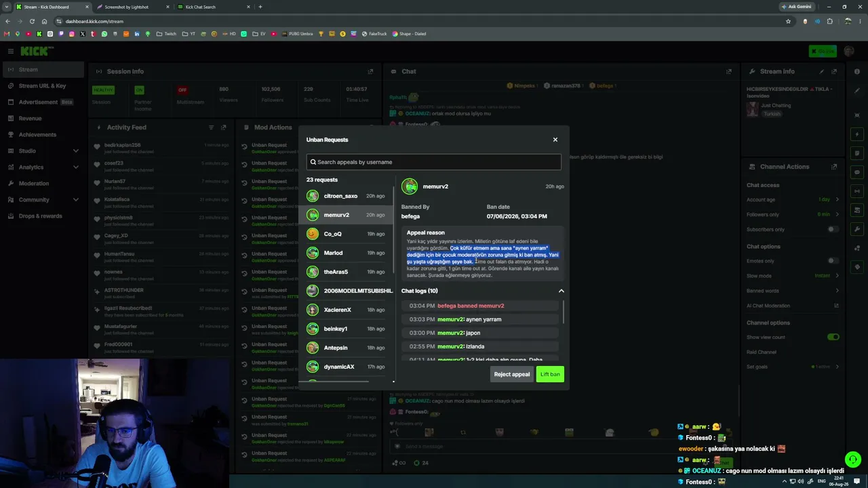This screenshot has height=488, width=868.
Task: Open Account age setting
Action: (x=793, y=200)
